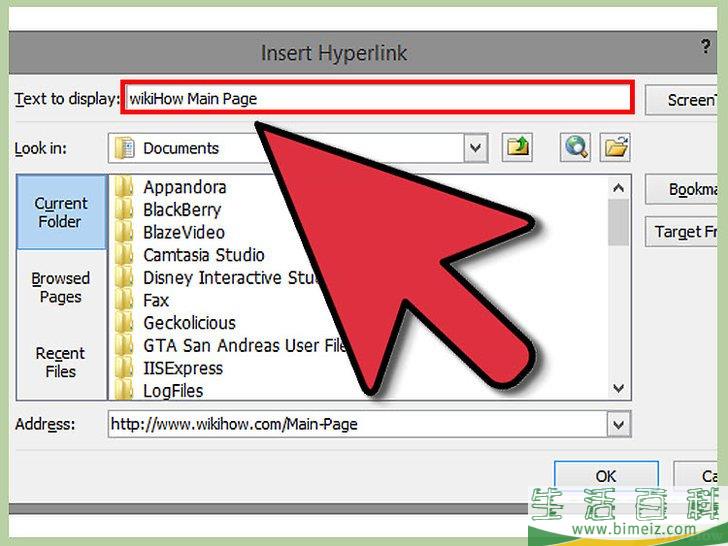The image size is (728, 546).
Task: Select the Camtasia Studio folder
Action: (x=189, y=255)
